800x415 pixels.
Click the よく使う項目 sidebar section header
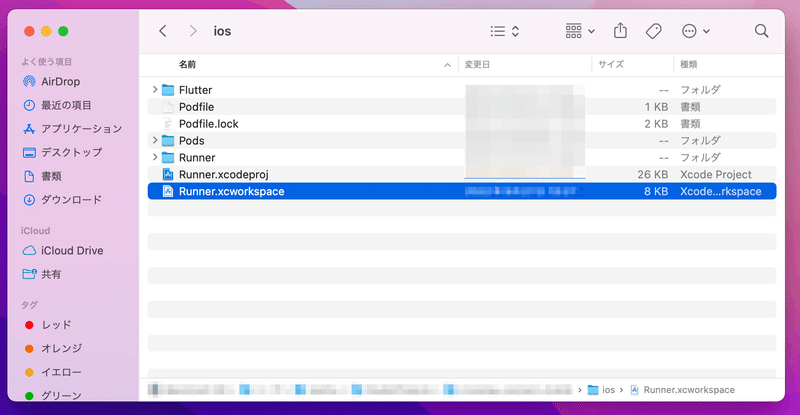(46, 62)
